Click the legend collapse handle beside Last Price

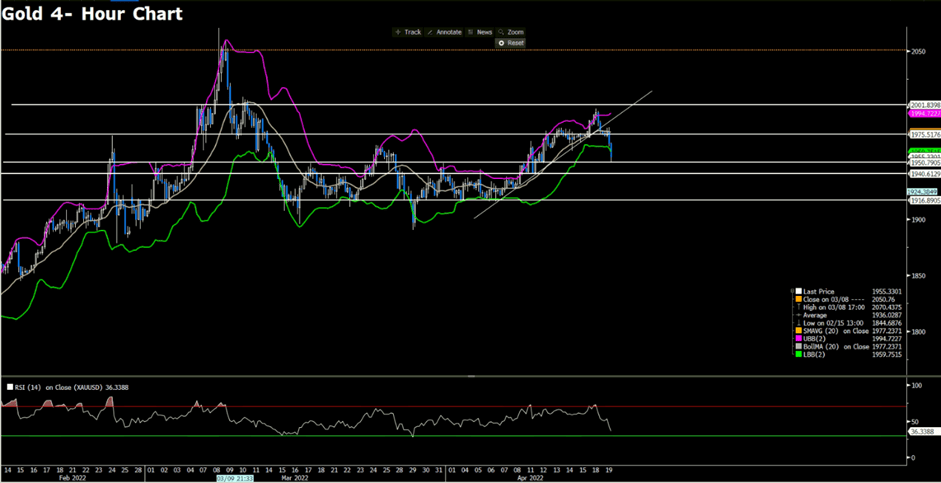point(792,292)
